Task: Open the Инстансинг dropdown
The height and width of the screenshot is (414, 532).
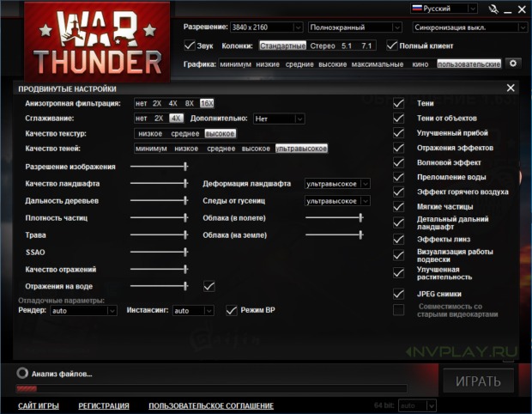Action: (x=193, y=310)
